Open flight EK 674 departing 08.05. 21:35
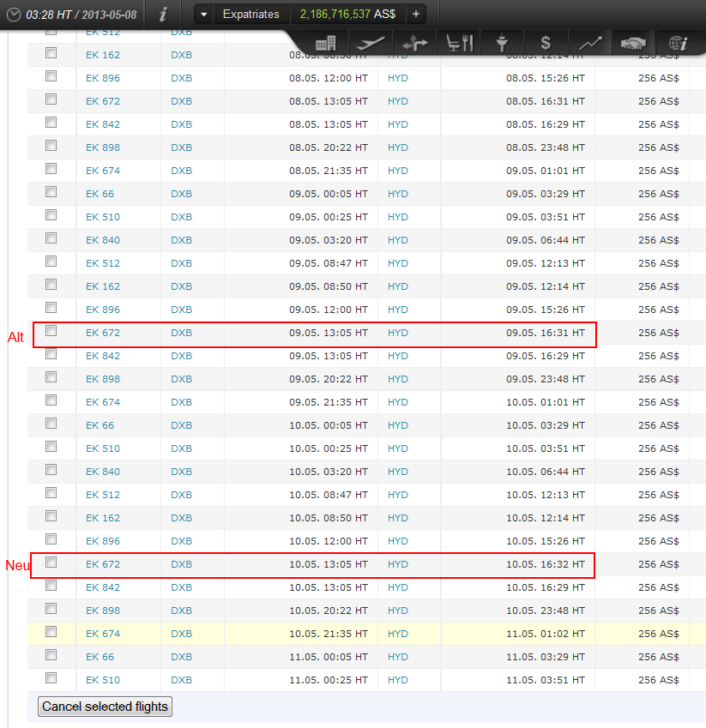The width and height of the screenshot is (706, 728). coord(103,171)
